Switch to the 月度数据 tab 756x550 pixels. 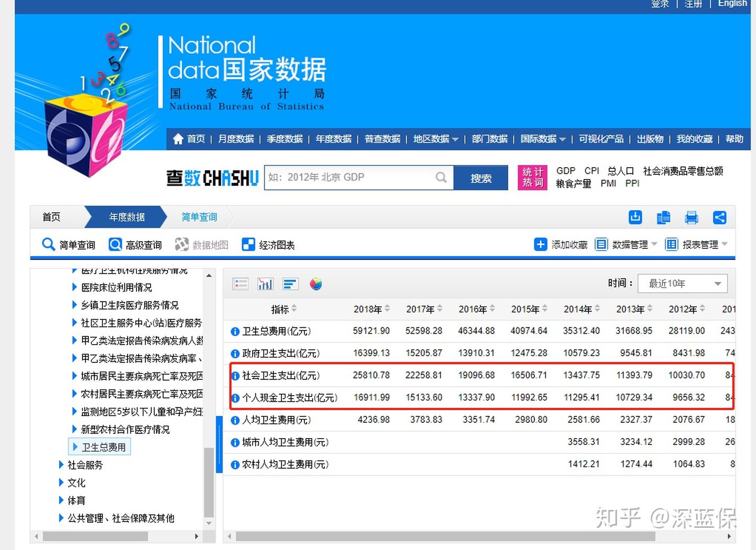click(x=235, y=139)
